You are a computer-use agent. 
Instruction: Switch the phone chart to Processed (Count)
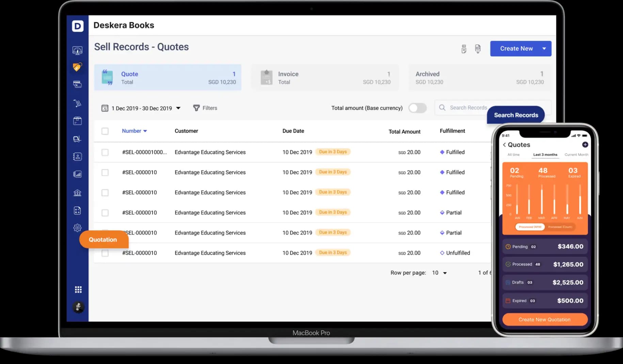[560, 227]
